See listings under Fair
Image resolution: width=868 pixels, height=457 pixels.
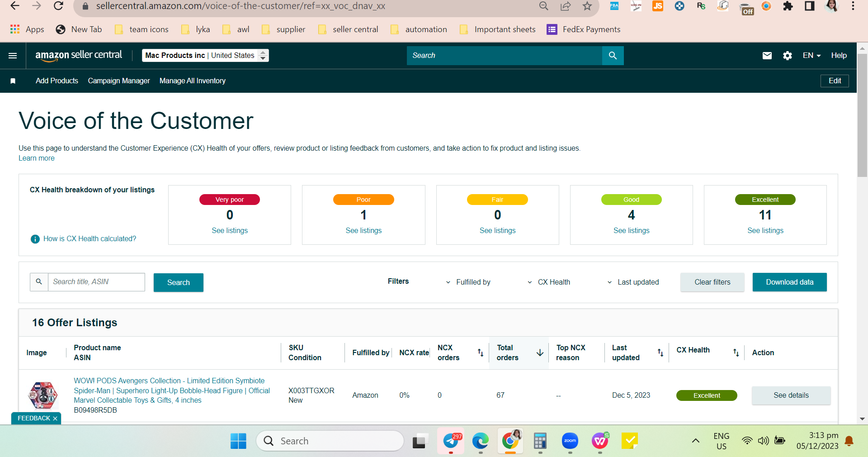click(x=497, y=231)
